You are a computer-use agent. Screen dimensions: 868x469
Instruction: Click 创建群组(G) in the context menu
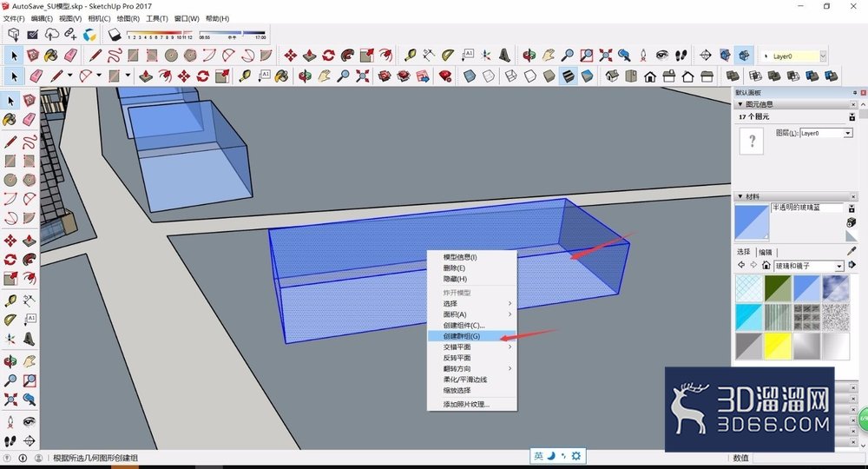tap(471, 336)
